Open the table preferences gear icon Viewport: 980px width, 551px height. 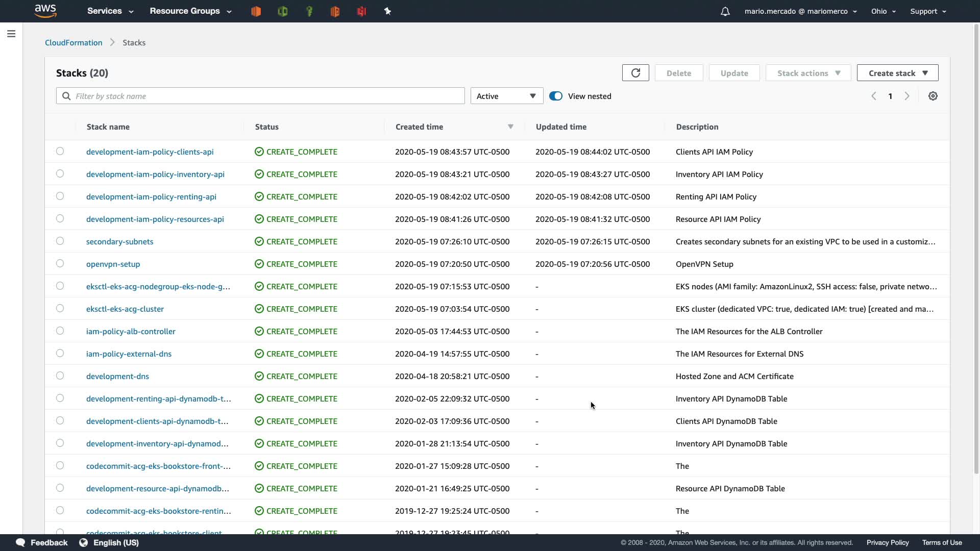pos(933,96)
